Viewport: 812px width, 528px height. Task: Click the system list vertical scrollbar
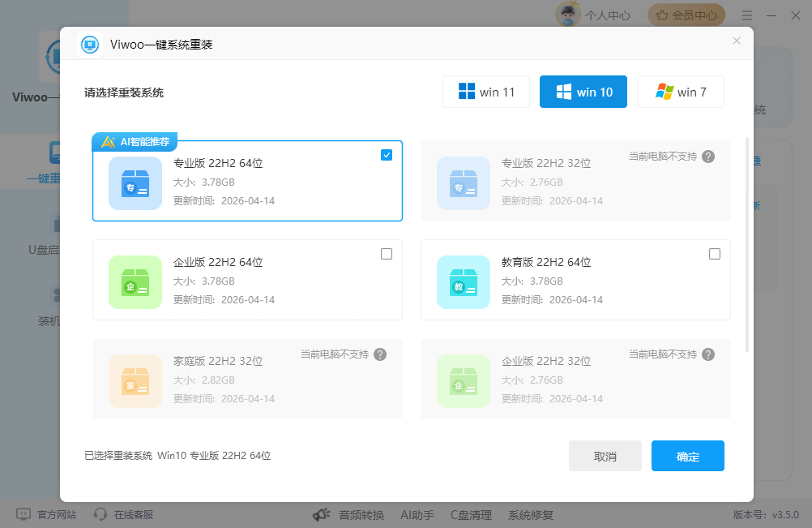[746, 245]
